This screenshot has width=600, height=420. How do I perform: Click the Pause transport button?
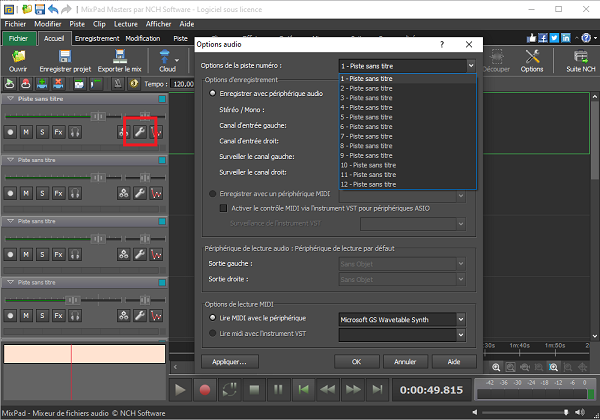coord(279,390)
